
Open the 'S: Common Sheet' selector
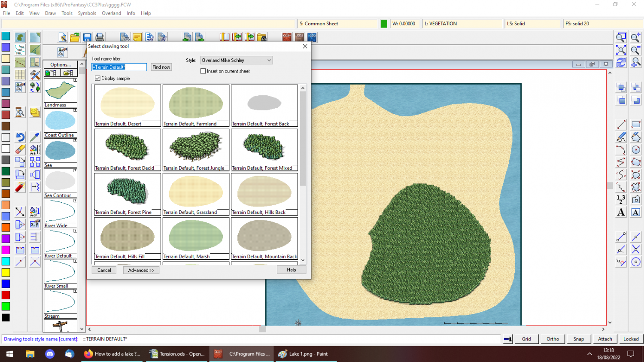[337, 24]
